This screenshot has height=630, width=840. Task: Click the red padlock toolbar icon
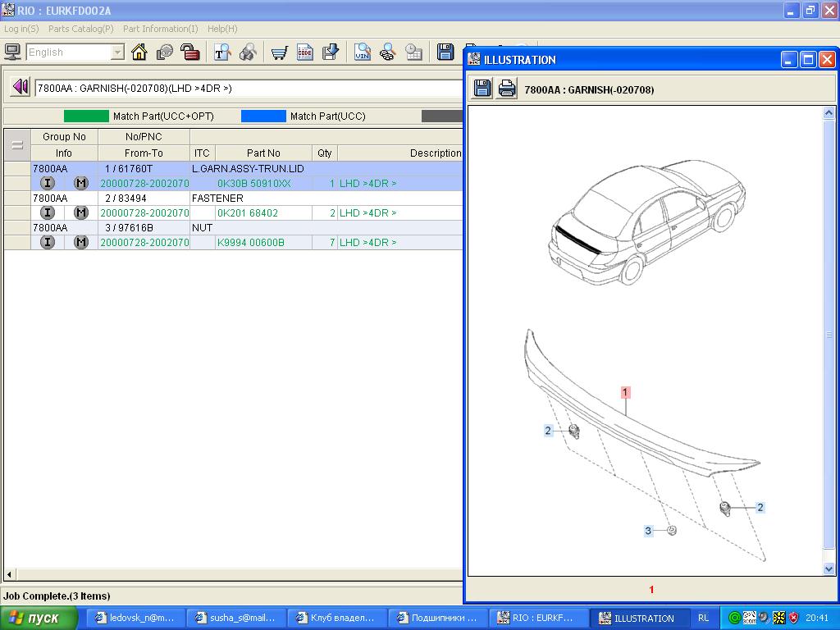point(190,52)
